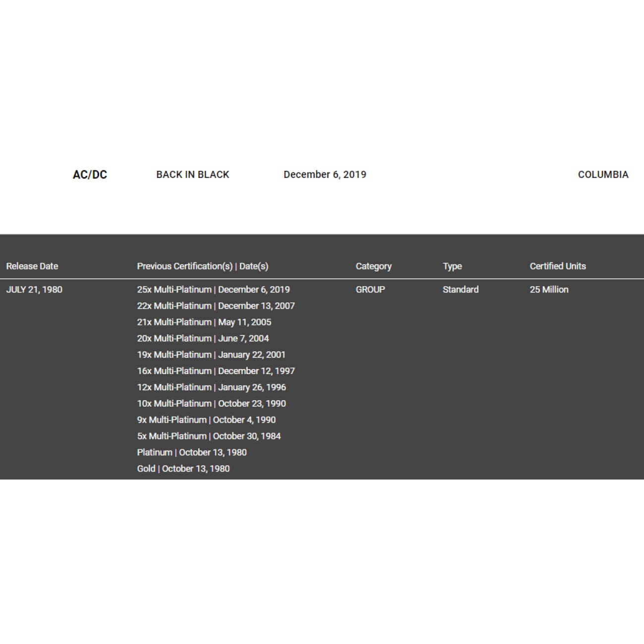Click the 21x Multi-Platinum May 11, 2005 row
This screenshot has width=644, height=644.
coord(204,322)
